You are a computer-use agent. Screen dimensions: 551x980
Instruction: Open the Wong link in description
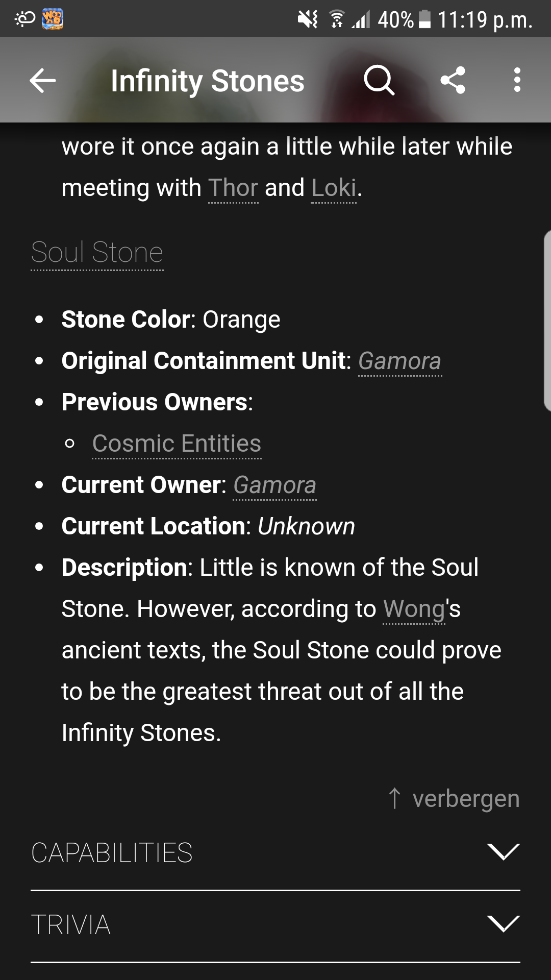[x=414, y=609]
